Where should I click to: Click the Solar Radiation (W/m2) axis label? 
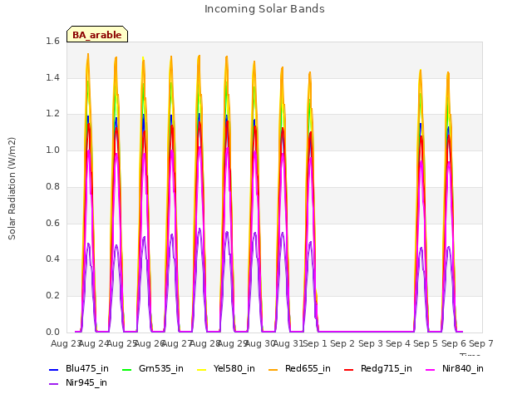click(x=12, y=189)
